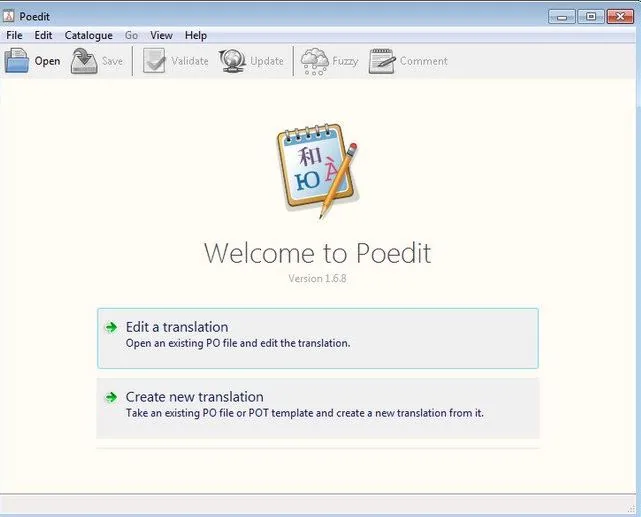Click green arrow beside Edit a translation

point(111,327)
